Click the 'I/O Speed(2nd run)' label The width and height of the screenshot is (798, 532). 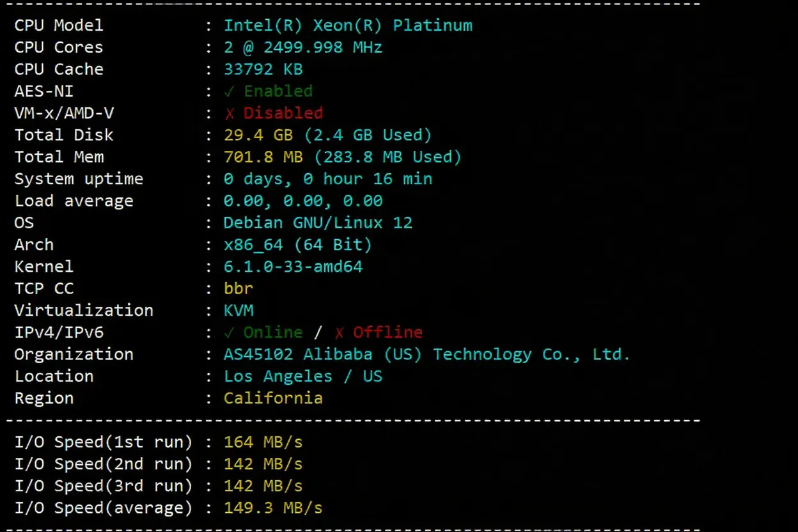[x=104, y=464]
